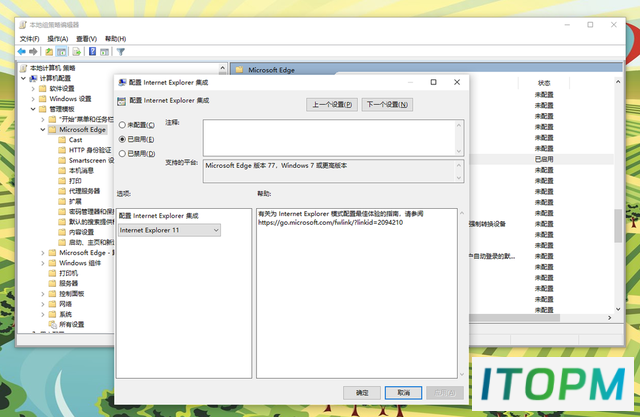
Task: Open the 文件(F) menu
Action: [29, 39]
